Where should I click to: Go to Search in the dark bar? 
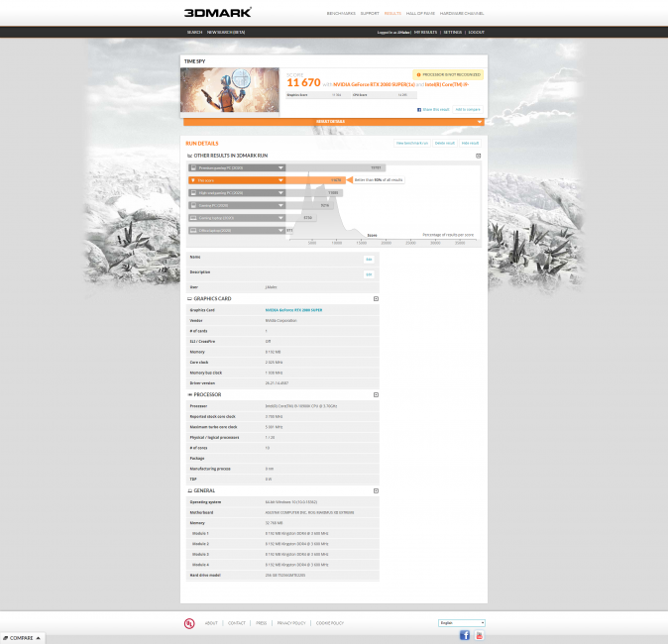(194, 33)
